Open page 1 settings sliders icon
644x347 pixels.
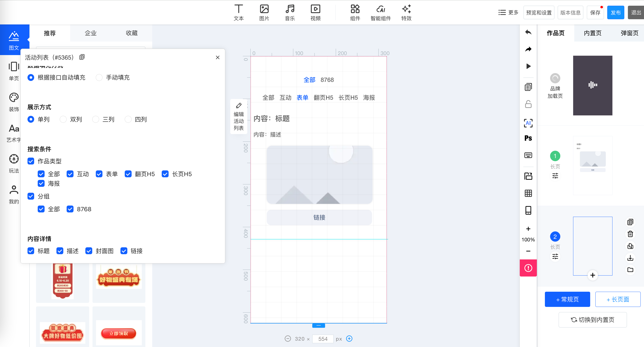click(555, 176)
